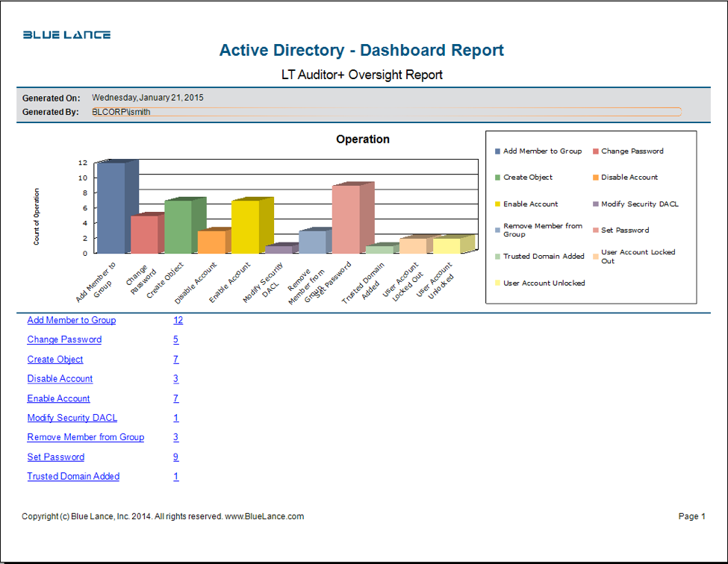
Task: Click the Remove Member from Group legend swatch
Action: coord(498,230)
